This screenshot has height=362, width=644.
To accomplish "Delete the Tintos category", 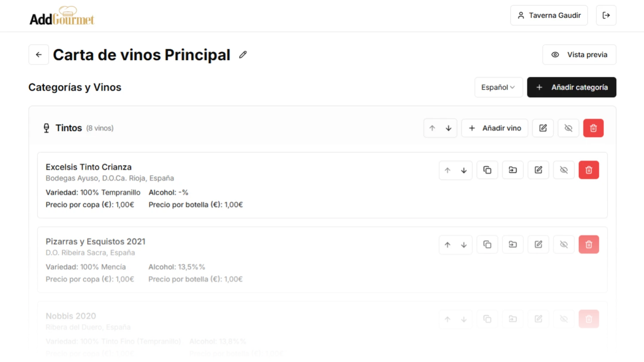I will click(593, 128).
